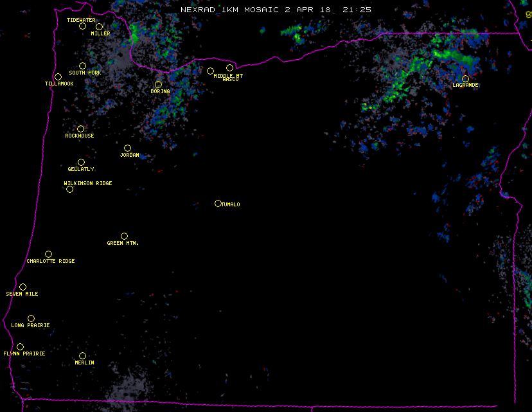The height and width of the screenshot is (412, 532).
Task: Select the Miller station circle marker
Action: pyautogui.click(x=99, y=26)
